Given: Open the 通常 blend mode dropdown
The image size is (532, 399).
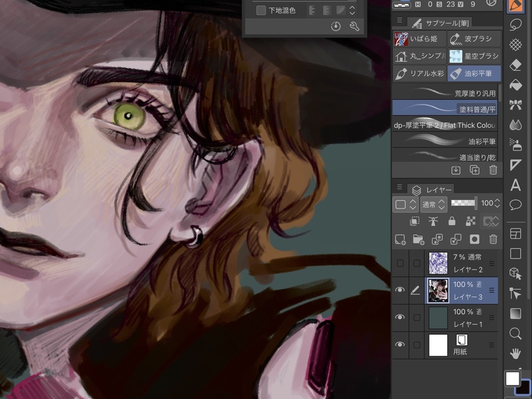Looking at the screenshot, I should click(433, 204).
